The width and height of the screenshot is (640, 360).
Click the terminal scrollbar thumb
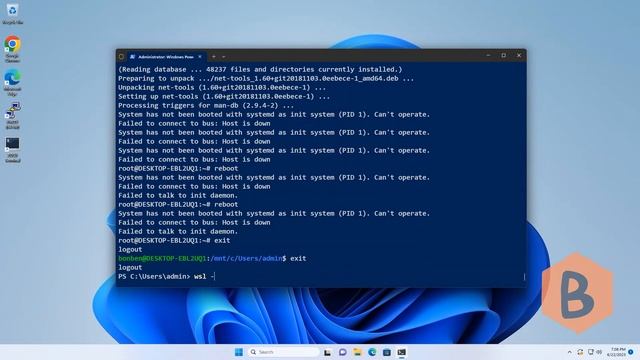click(524, 277)
